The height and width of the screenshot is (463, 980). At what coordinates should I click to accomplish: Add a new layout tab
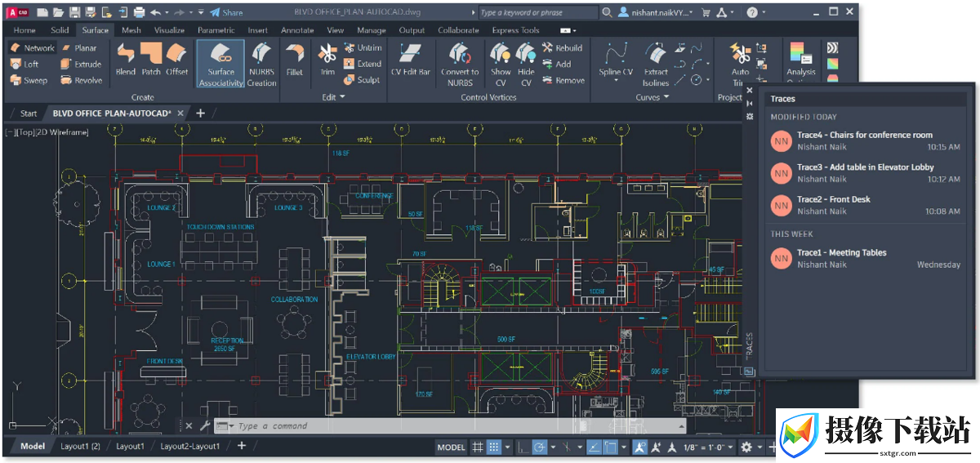pyautogui.click(x=241, y=446)
